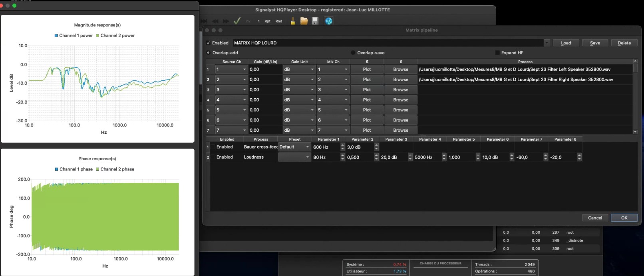
Task: Click the 20,0 dB Loudness parameter field
Action: (x=393, y=157)
